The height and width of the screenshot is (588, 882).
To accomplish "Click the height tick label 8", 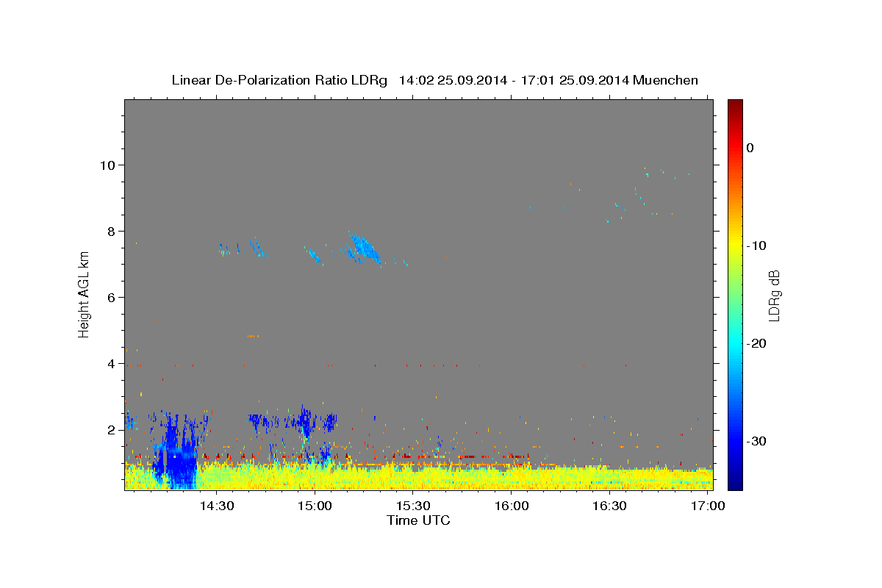I will point(112,231).
